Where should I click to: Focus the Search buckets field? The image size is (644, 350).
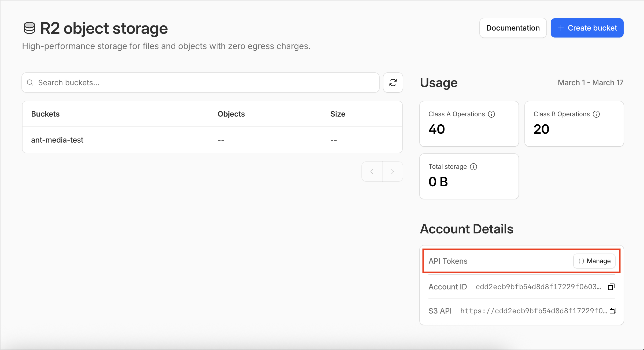click(201, 83)
